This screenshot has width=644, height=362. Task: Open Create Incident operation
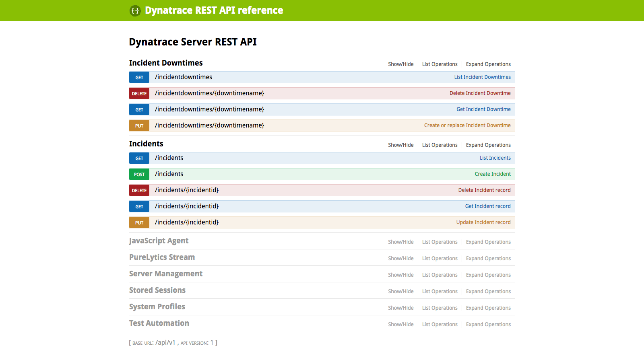493,174
